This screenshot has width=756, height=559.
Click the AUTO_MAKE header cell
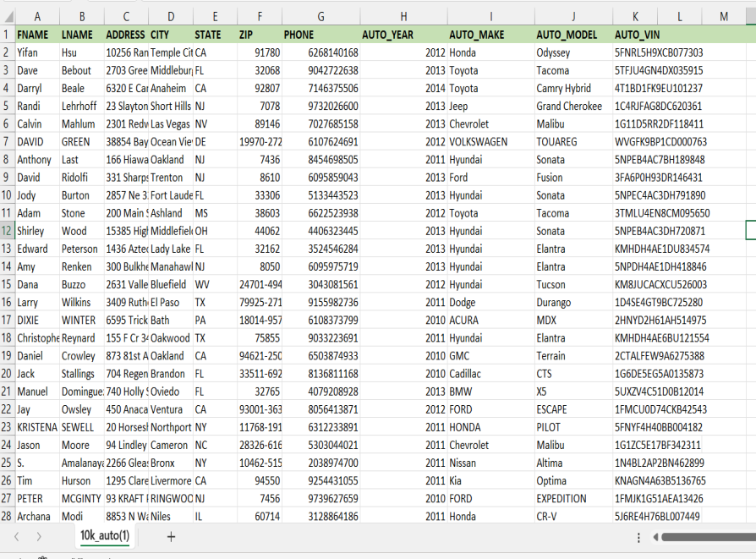[490, 35]
